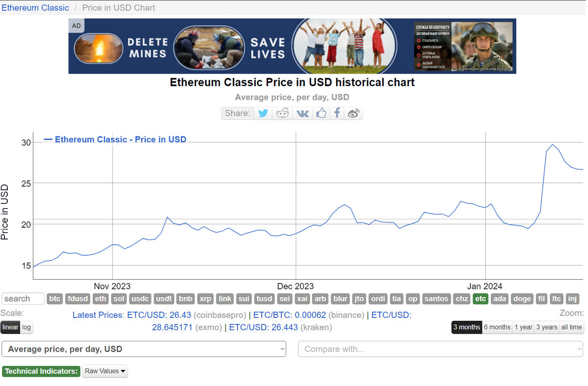Select the sui coin tag
The width and height of the screenshot is (588, 386).
(244, 299)
